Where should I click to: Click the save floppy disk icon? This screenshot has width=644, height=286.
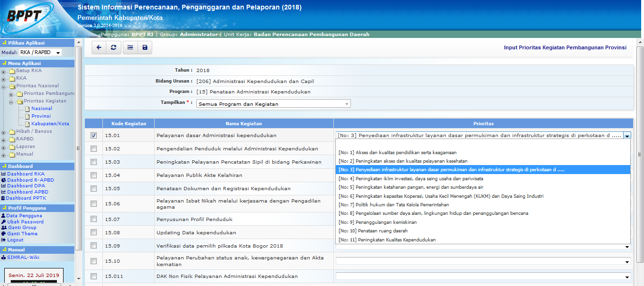click(145, 47)
